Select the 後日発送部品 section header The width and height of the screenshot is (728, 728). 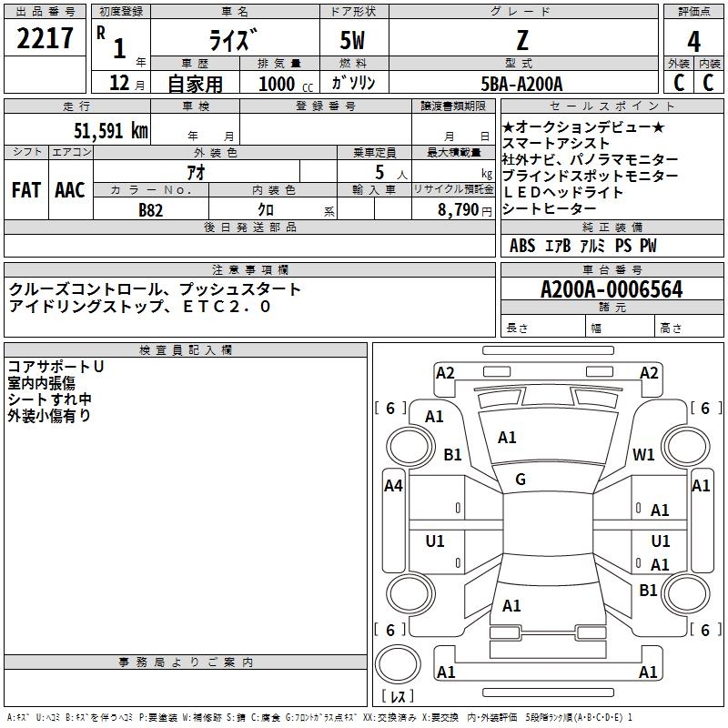coord(250,227)
